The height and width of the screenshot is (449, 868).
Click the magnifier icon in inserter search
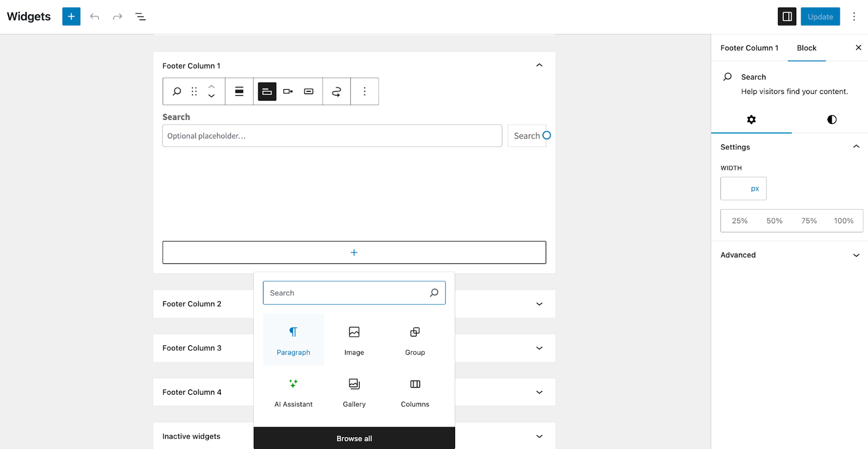click(x=434, y=293)
